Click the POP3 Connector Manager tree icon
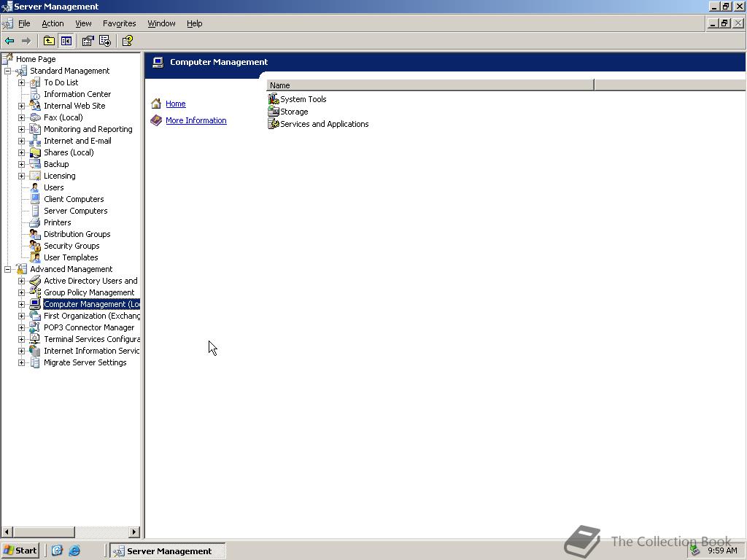The image size is (747, 560). point(35,327)
